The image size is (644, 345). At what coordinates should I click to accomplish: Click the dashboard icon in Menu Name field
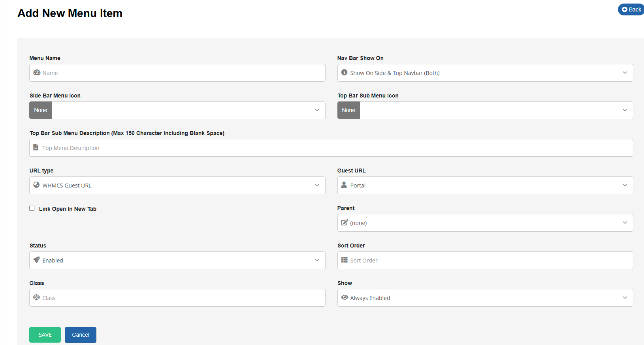point(37,73)
